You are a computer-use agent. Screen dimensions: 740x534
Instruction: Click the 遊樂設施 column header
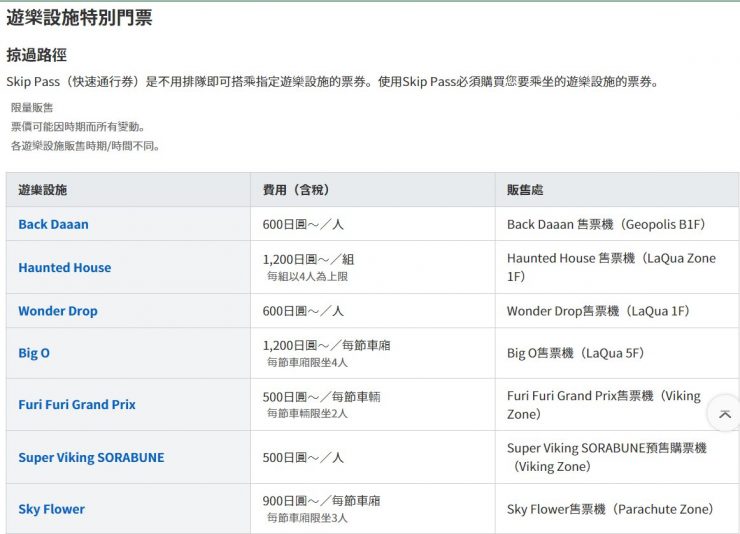click(x=43, y=190)
